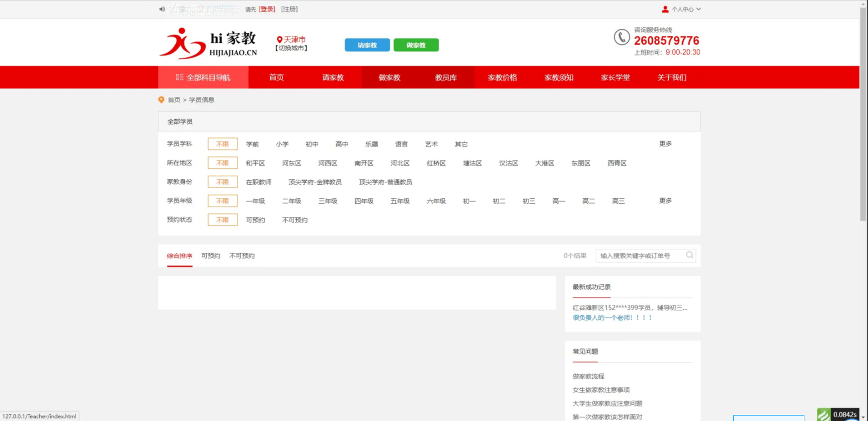The height and width of the screenshot is (421, 868).
Task: Filter subject by 其它
Action: pyautogui.click(x=461, y=144)
